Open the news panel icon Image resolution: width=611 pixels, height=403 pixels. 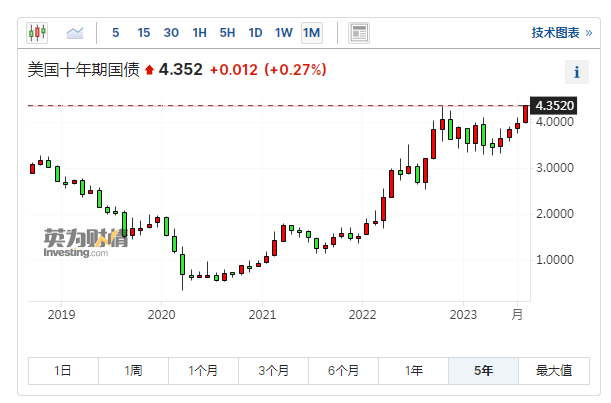pos(358,33)
